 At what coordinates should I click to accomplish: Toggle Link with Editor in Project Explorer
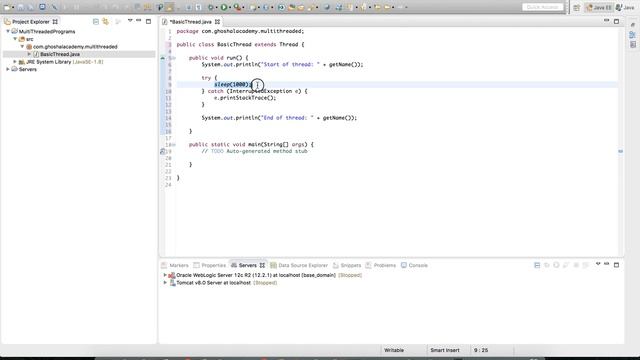106,21
